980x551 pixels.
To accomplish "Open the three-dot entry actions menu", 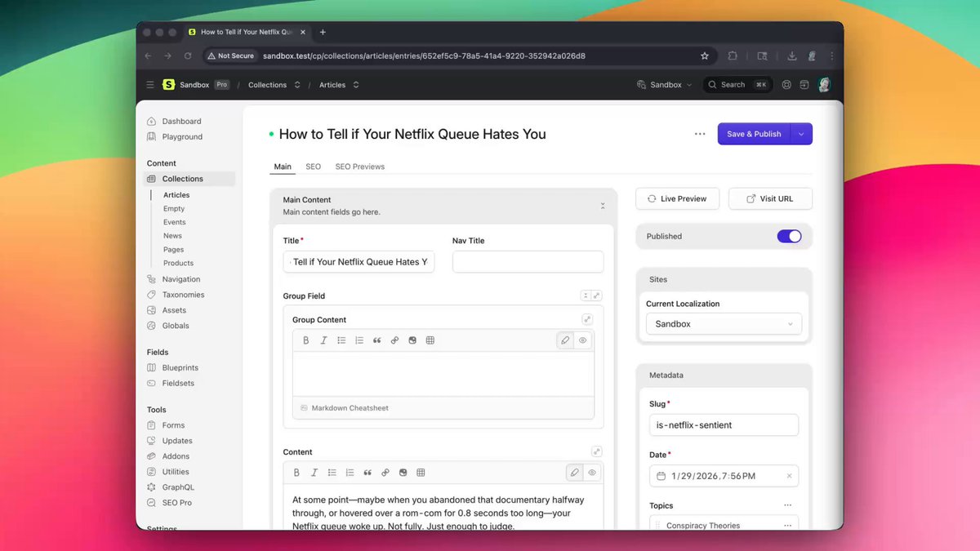I will point(700,134).
